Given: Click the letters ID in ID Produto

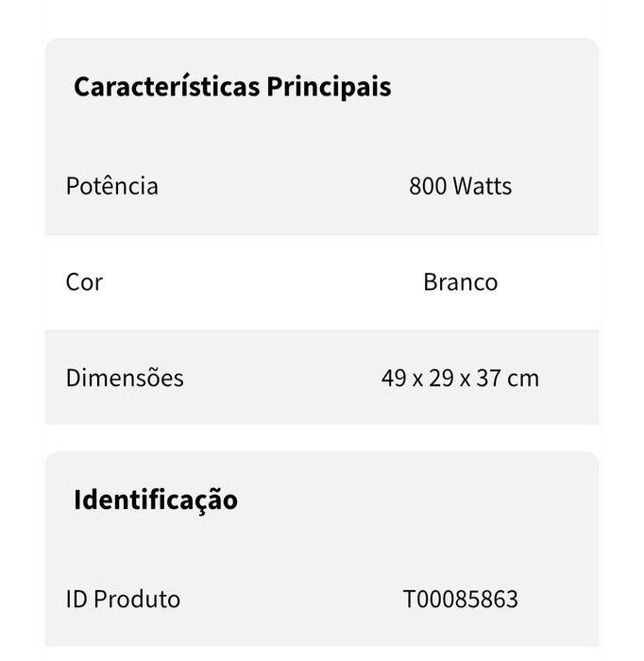Looking at the screenshot, I should click(x=76, y=600).
